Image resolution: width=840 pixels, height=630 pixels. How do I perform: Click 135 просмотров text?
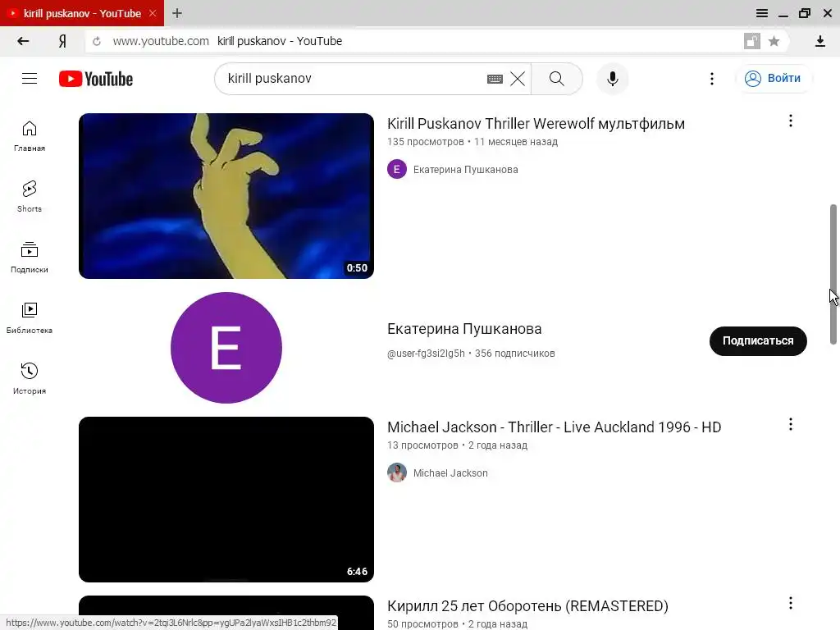point(426,142)
